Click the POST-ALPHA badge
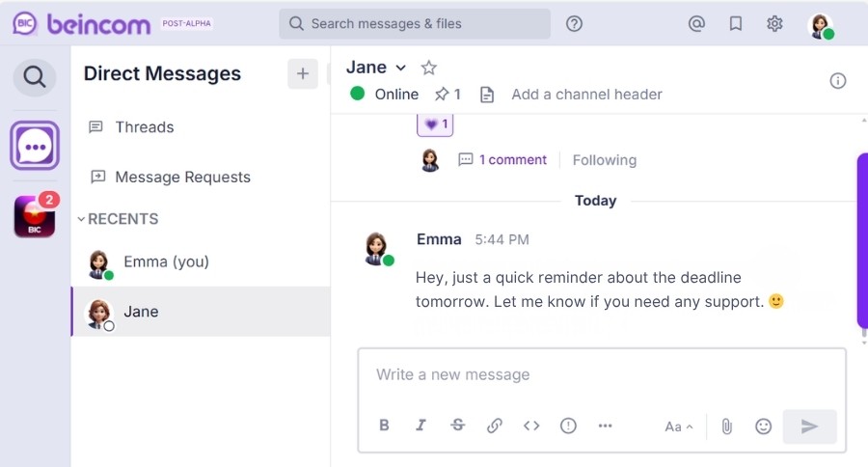Viewport: 868px width, 467px height. click(x=186, y=23)
